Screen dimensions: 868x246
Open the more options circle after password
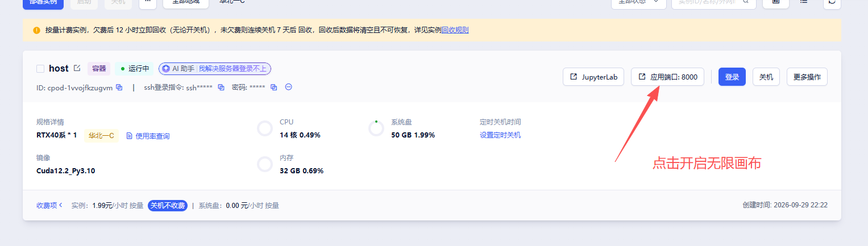tap(288, 87)
